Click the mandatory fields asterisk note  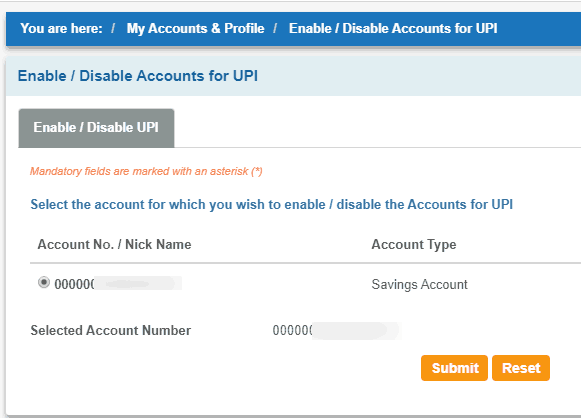click(146, 171)
